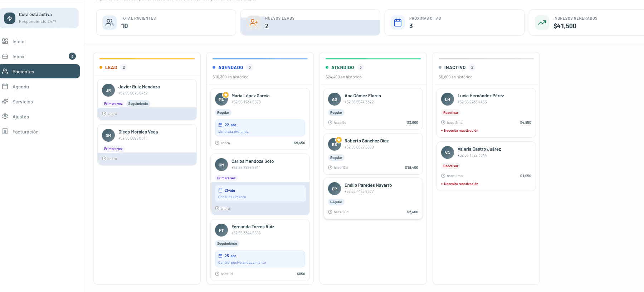Click the Inbox tray icon
Screen dimensions: 644x292
click(x=5, y=56)
